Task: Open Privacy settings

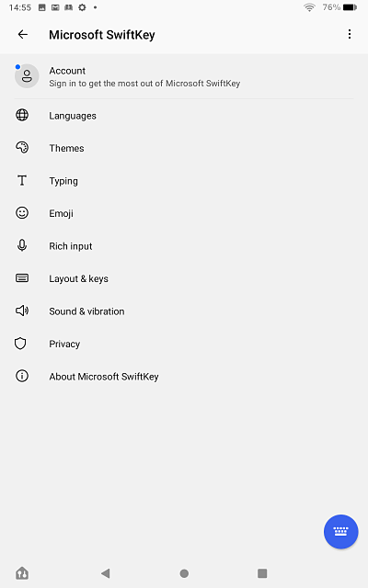Action: [x=184, y=344]
